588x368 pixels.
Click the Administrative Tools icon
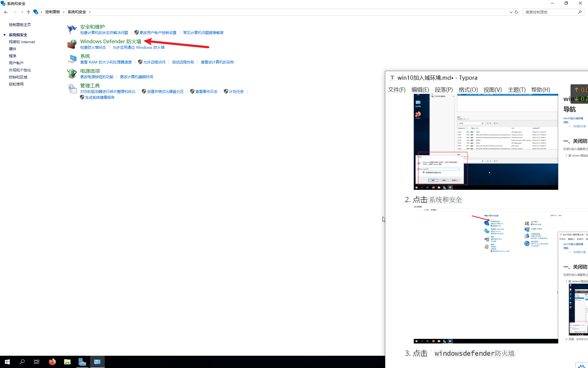[72, 88]
